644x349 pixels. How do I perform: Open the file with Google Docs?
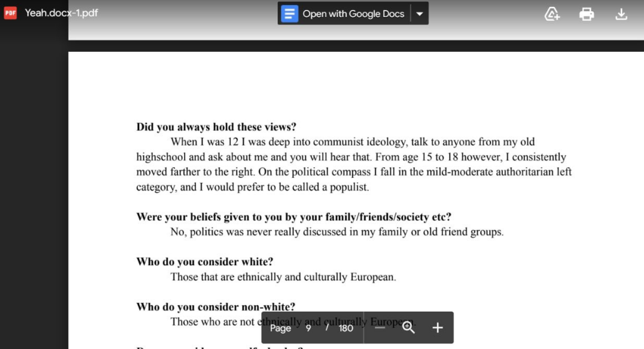coord(353,13)
